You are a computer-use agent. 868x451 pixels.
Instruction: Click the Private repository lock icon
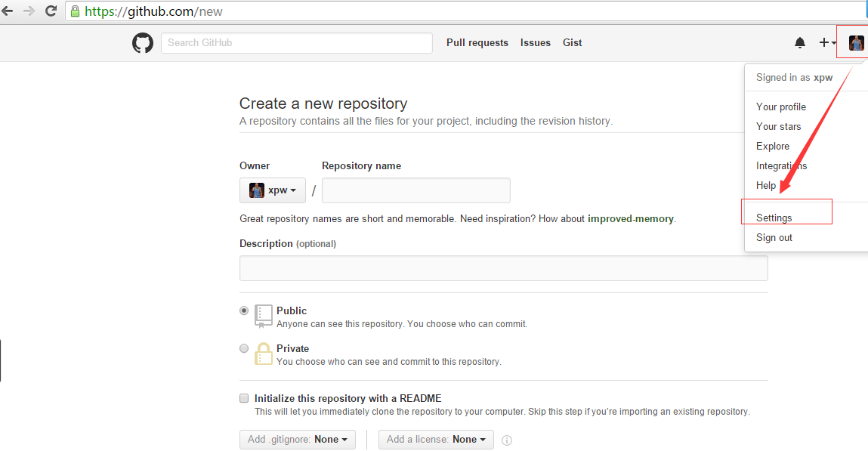coord(263,354)
